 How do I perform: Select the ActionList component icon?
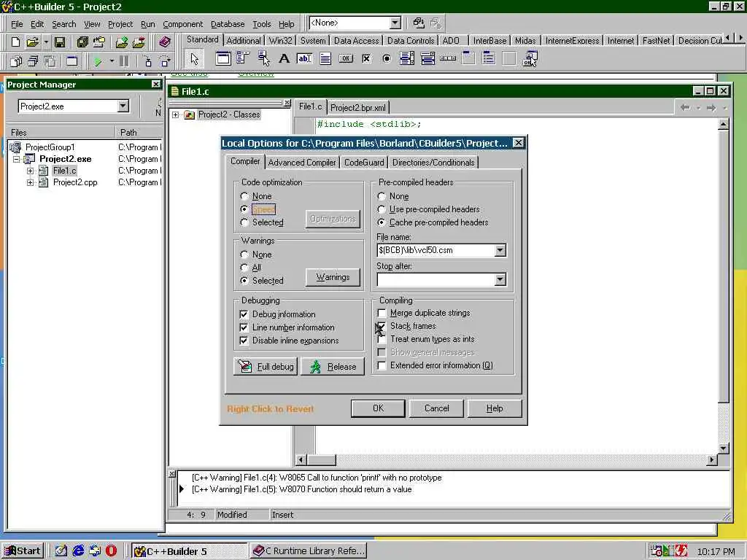[x=530, y=58]
